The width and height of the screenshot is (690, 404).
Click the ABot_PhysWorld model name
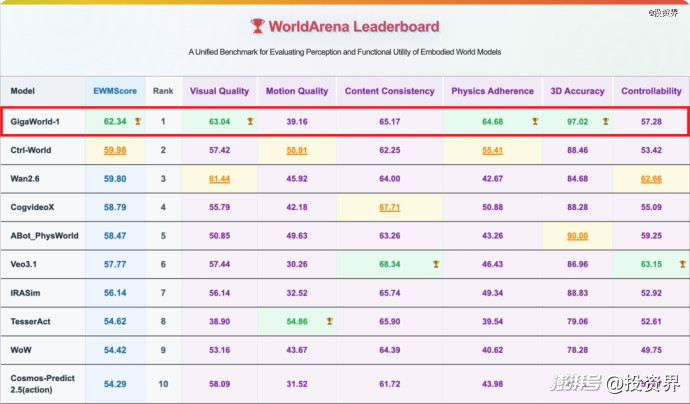[41, 236]
